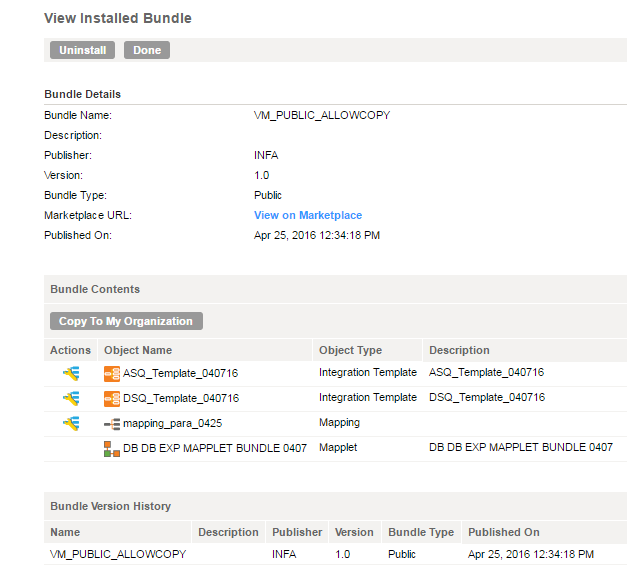Click 1.0 in the Version History row
Image resolution: width=627 pixels, height=574 pixels.
343,554
